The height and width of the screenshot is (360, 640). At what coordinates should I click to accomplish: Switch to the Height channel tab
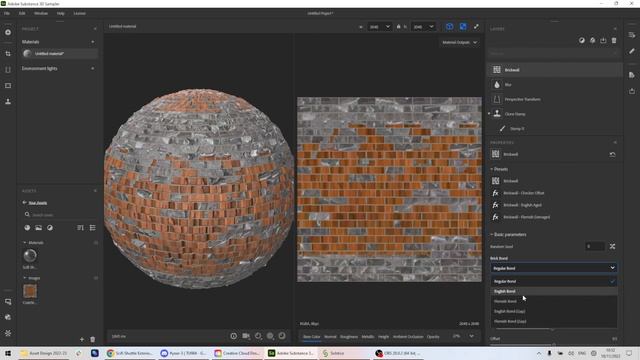383,337
